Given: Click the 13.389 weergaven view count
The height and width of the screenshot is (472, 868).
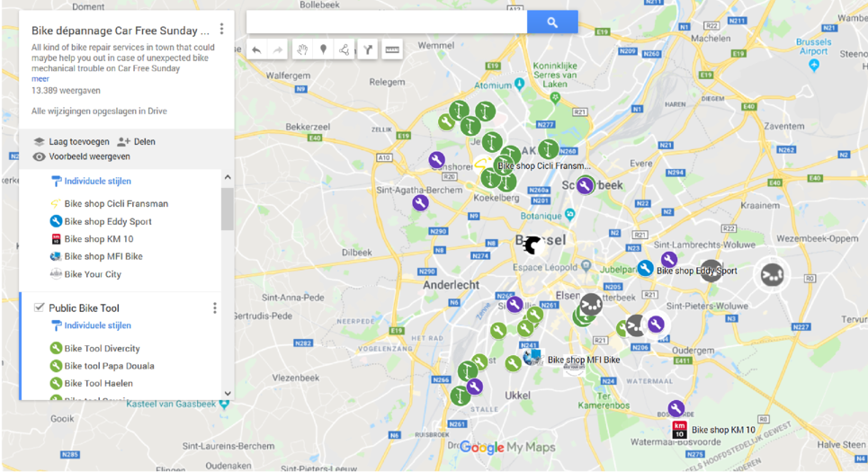Looking at the screenshot, I should (66, 90).
